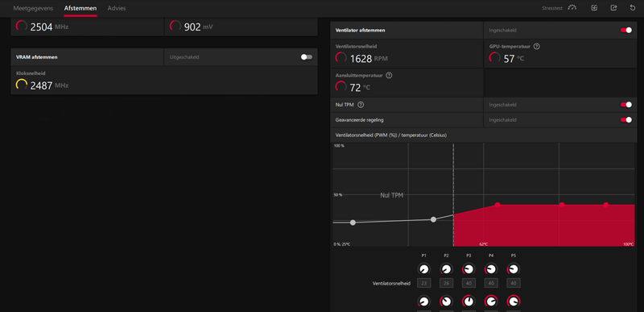The height and width of the screenshot is (312, 644).
Task: Start the Stresstest gauge icon
Action: pos(572,8)
